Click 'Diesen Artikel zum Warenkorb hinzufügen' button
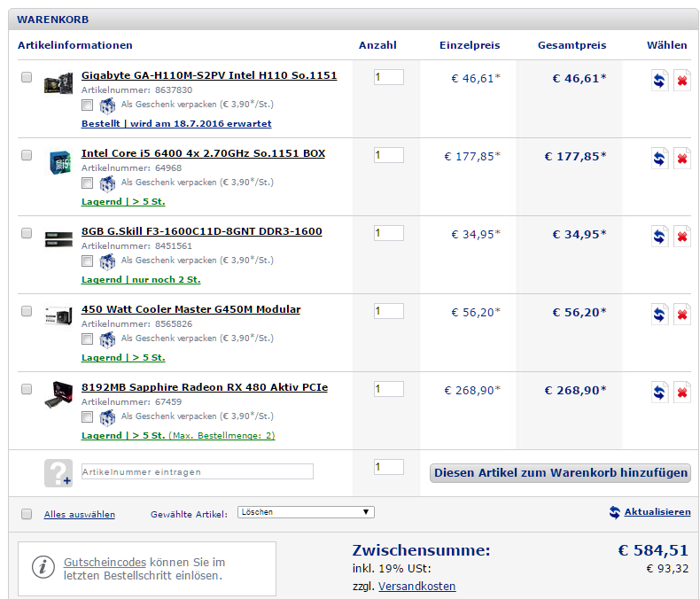The image size is (700, 599). click(560, 473)
